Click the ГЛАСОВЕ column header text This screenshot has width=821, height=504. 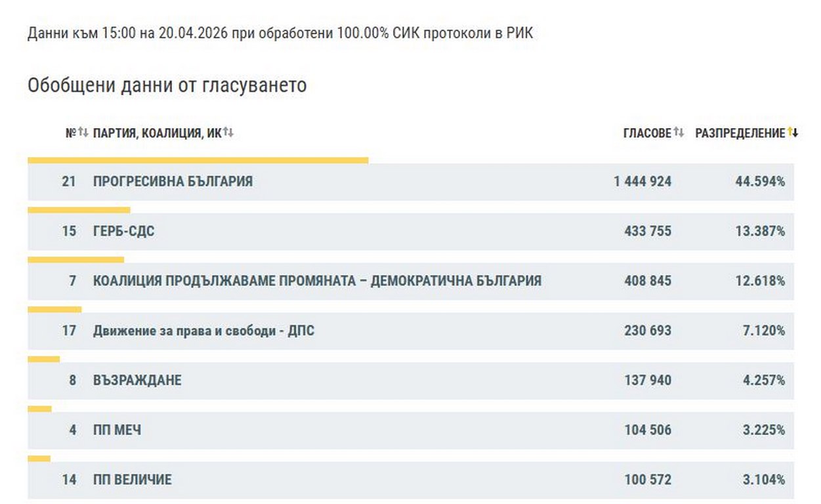click(x=647, y=133)
